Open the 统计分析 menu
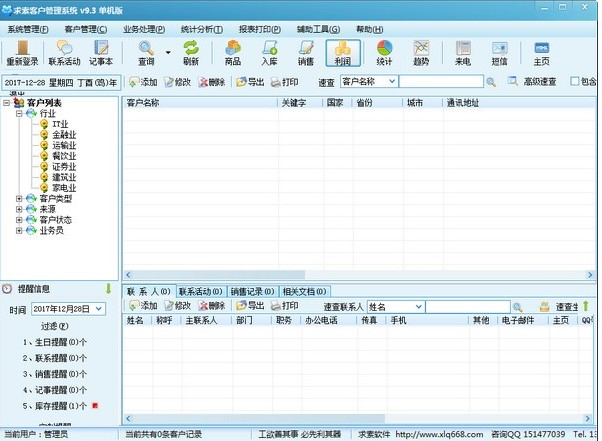Viewport: 602px width, 441px height. pos(202,29)
